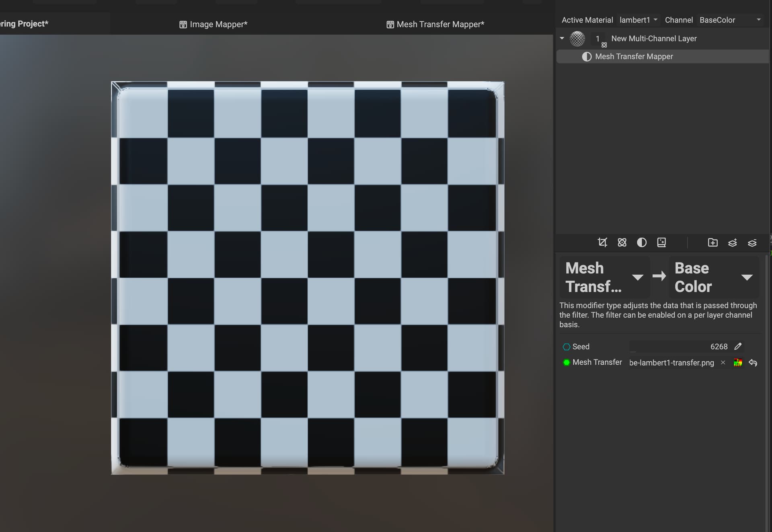
Task: Open the Channel BaseColor dropdown
Action: [730, 20]
